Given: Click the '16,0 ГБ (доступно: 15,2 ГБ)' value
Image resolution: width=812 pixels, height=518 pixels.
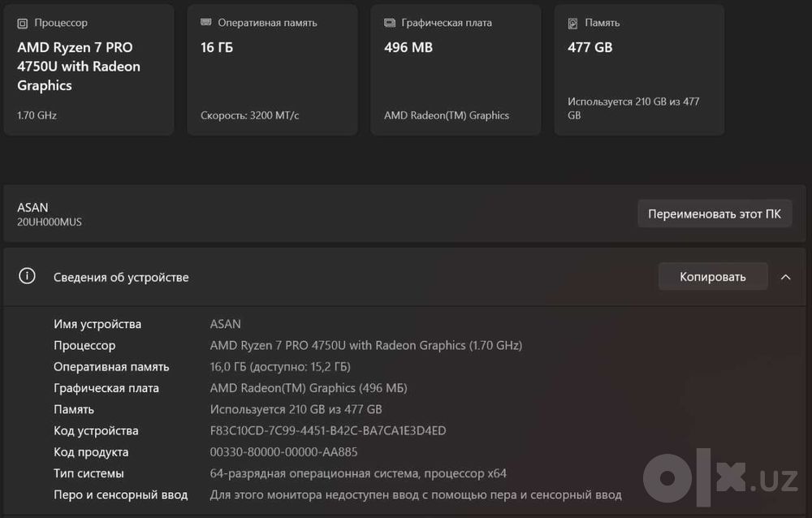Looking at the screenshot, I should [x=280, y=366].
